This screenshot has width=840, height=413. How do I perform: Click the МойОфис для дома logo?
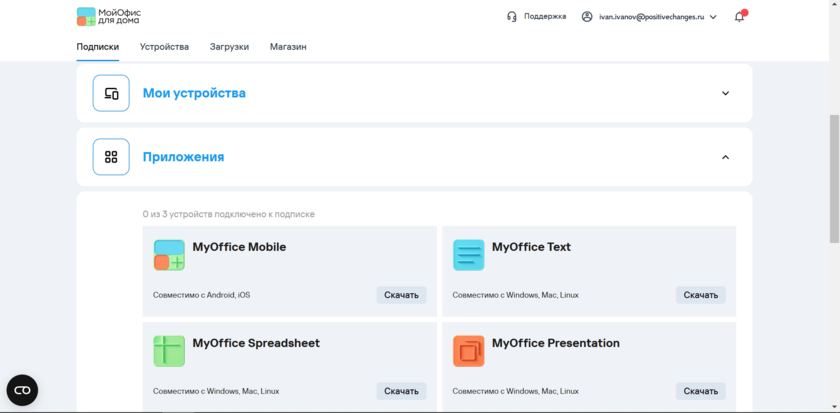[109, 16]
